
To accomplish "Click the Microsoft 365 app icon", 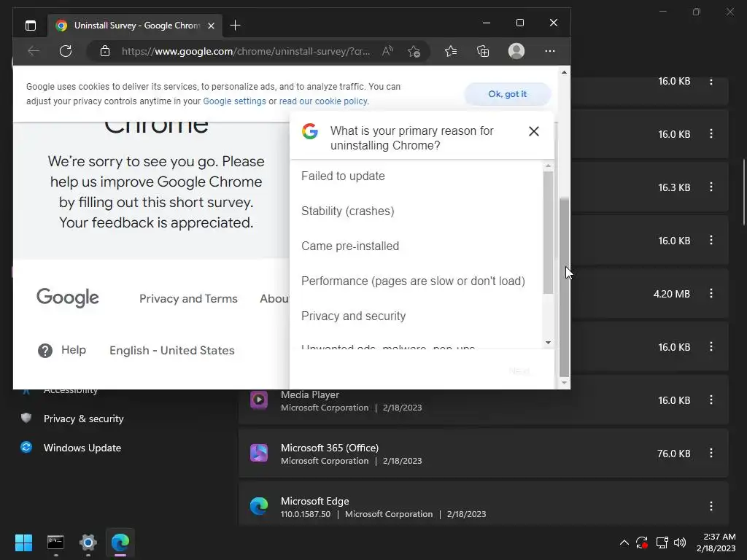I will pos(259,453).
